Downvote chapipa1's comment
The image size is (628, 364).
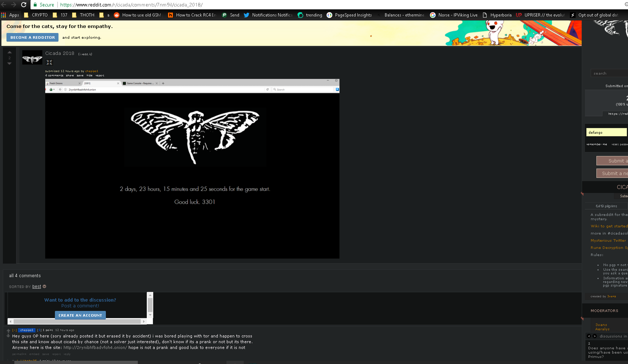point(8,336)
